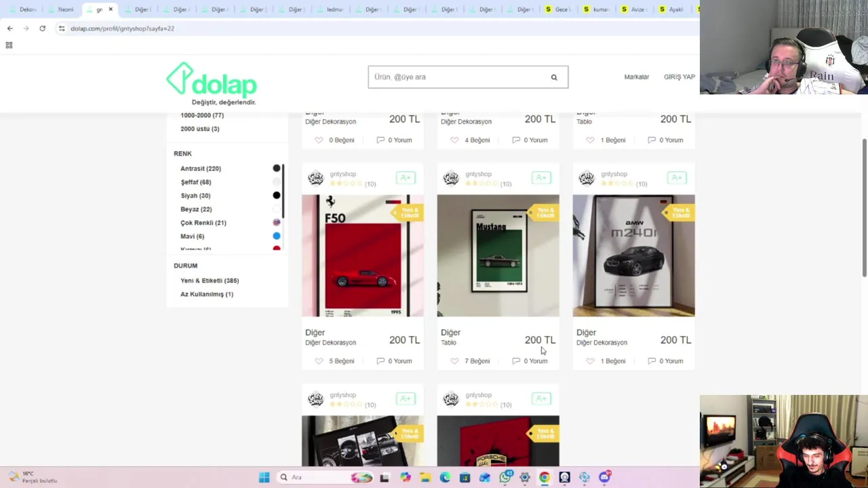The height and width of the screenshot is (488, 868).
Task: Open the Markalar link
Action: [x=637, y=77]
